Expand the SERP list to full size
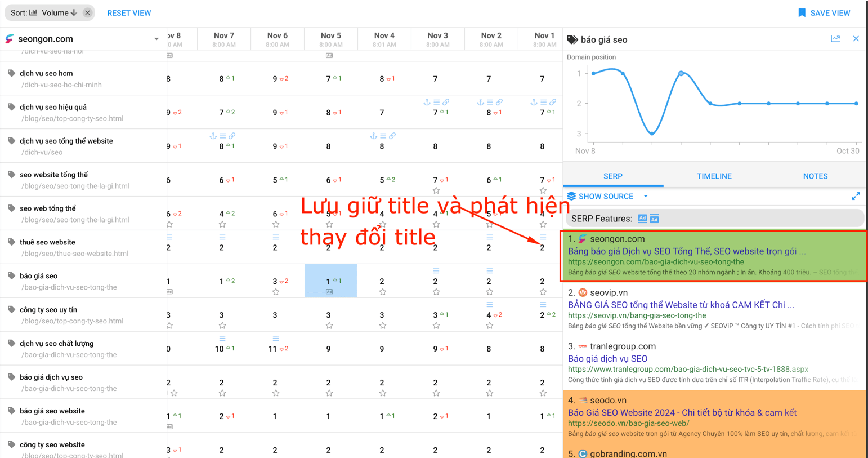The height and width of the screenshot is (458, 868). coord(856,196)
